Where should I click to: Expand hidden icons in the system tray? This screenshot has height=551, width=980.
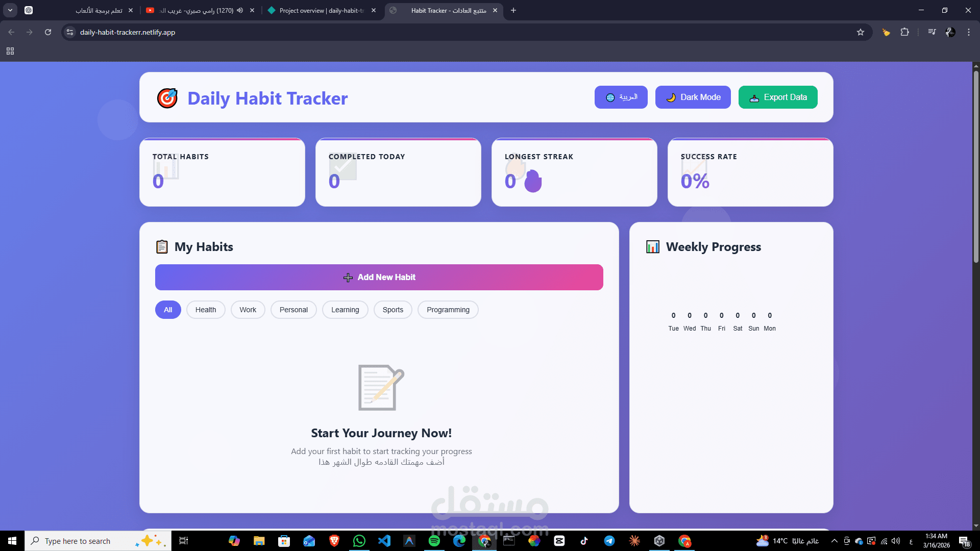[834, 541]
